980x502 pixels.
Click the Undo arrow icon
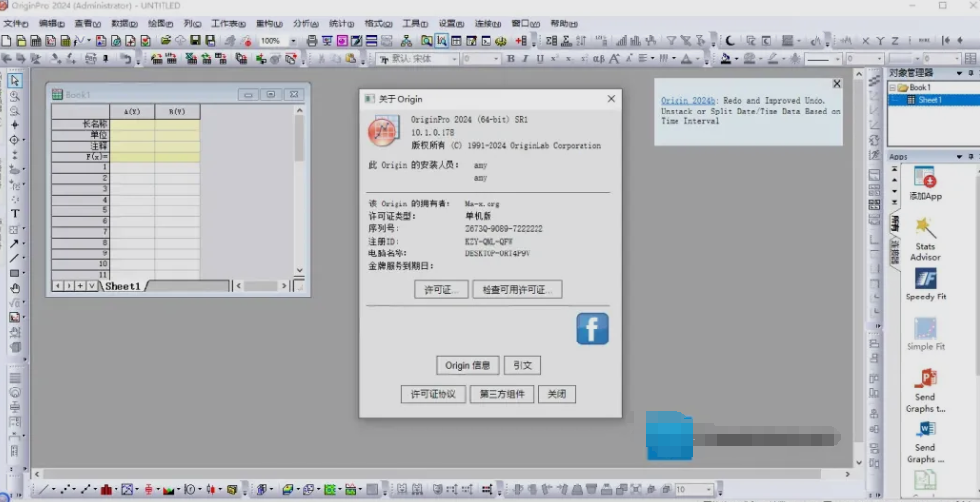pyautogui.click(x=126, y=59)
